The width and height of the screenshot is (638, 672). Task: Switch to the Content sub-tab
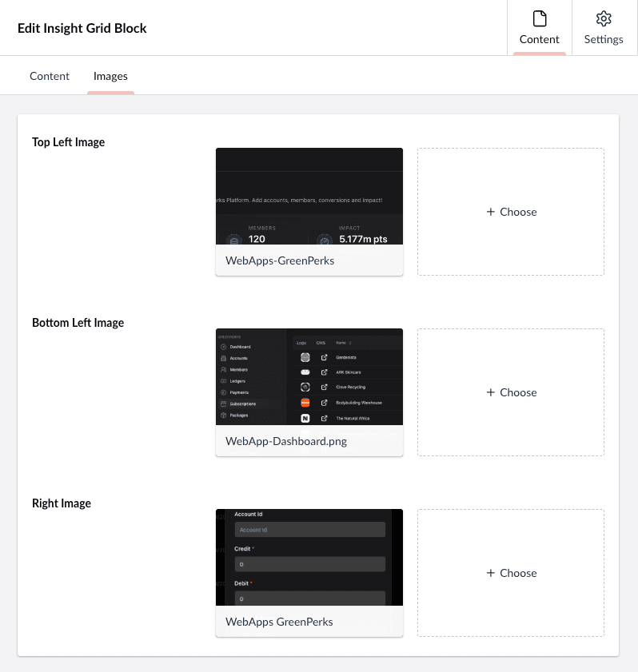pyautogui.click(x=50, y=76)
